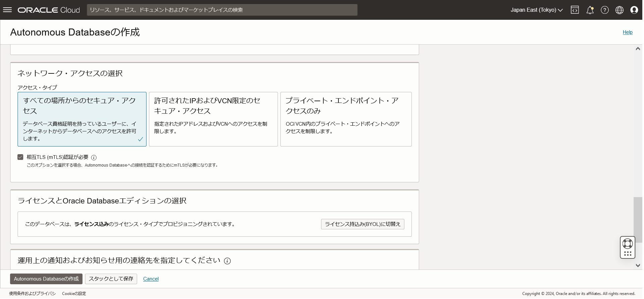Image resolution: width=644 pixels, height=299 pixels.
Task: Open the user profile avatar icon
Action: (x=634, y=10)
